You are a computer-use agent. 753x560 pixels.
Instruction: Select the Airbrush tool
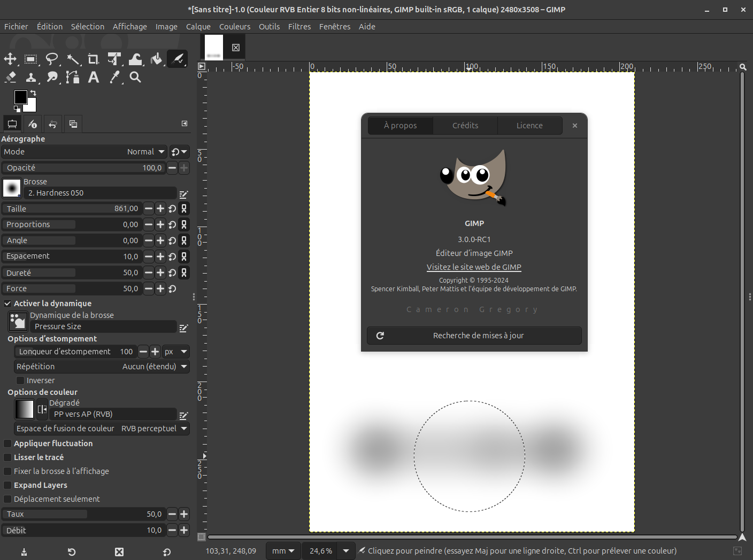coord(178,59)
